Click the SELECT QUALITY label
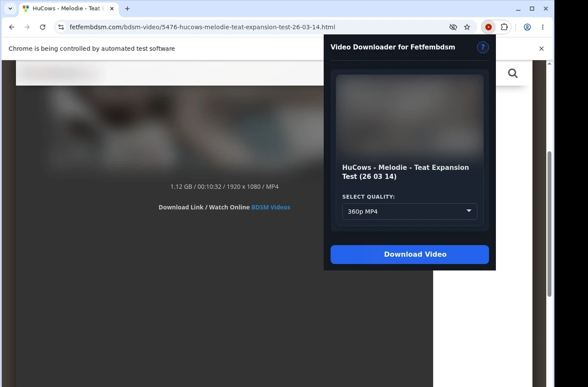588x387 pixels. click(x=368, y=197)
